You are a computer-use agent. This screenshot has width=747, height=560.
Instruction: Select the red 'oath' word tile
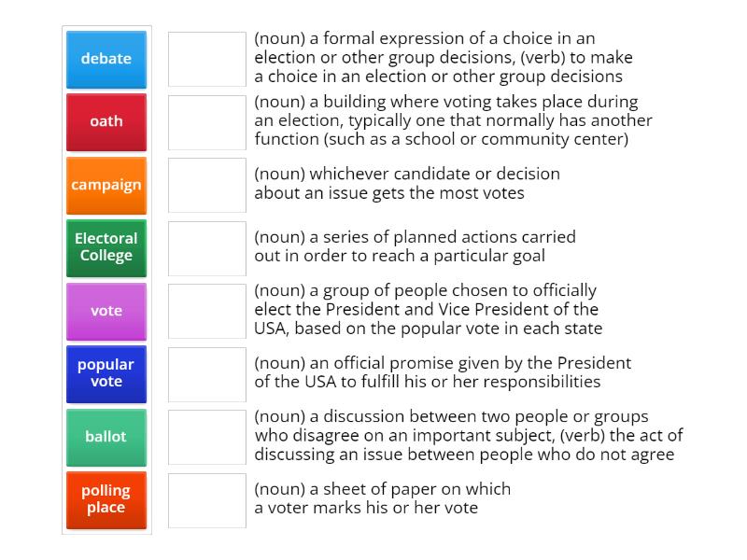point(106,121)
